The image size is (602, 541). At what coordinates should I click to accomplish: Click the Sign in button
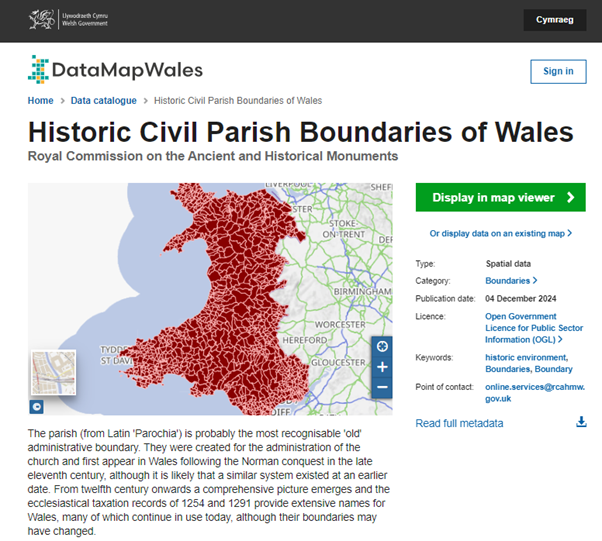(558, 71)
